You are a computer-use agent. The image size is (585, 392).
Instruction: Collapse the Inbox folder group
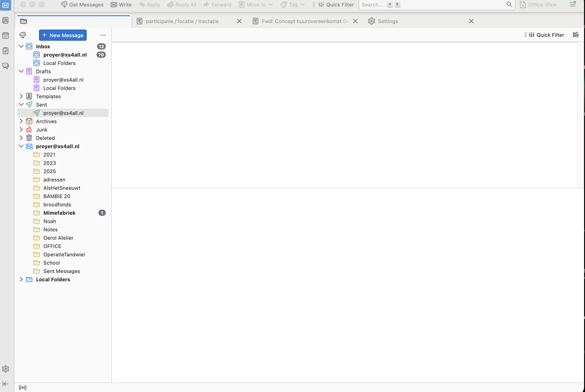(21, 46)
